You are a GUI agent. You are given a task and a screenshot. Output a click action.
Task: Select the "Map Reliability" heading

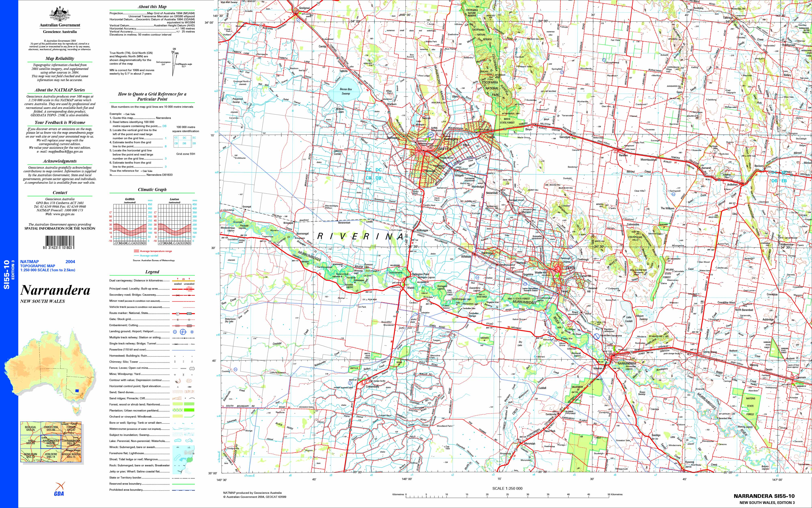[60, 59]
